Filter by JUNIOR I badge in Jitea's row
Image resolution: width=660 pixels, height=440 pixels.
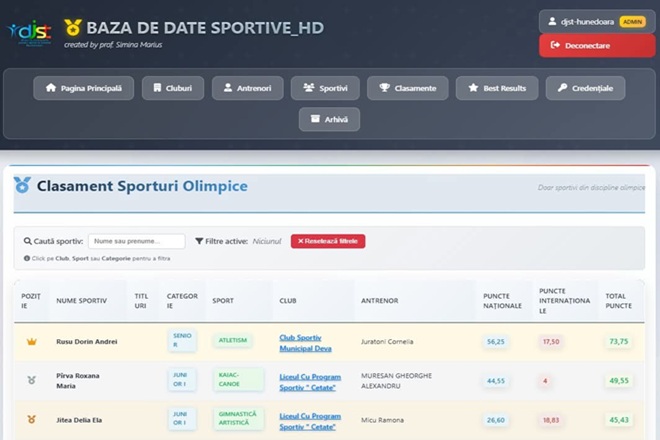coord(182,419)
